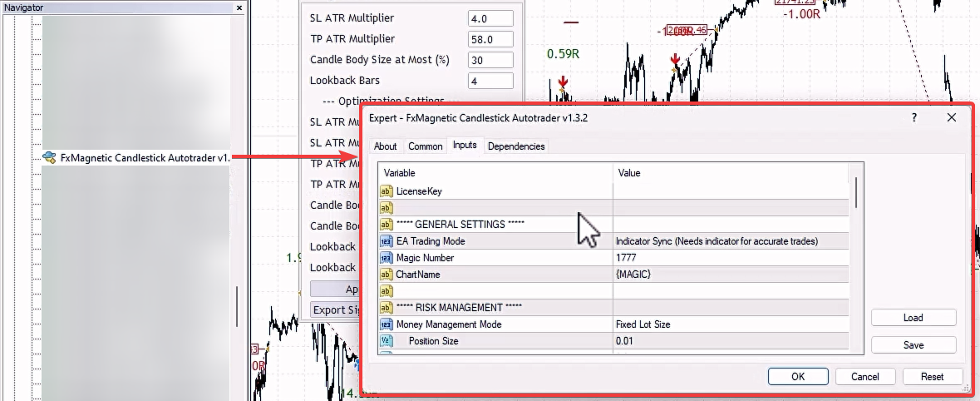Open the Dependencies tab
The image size is (980, 401).
coord(516,146)
